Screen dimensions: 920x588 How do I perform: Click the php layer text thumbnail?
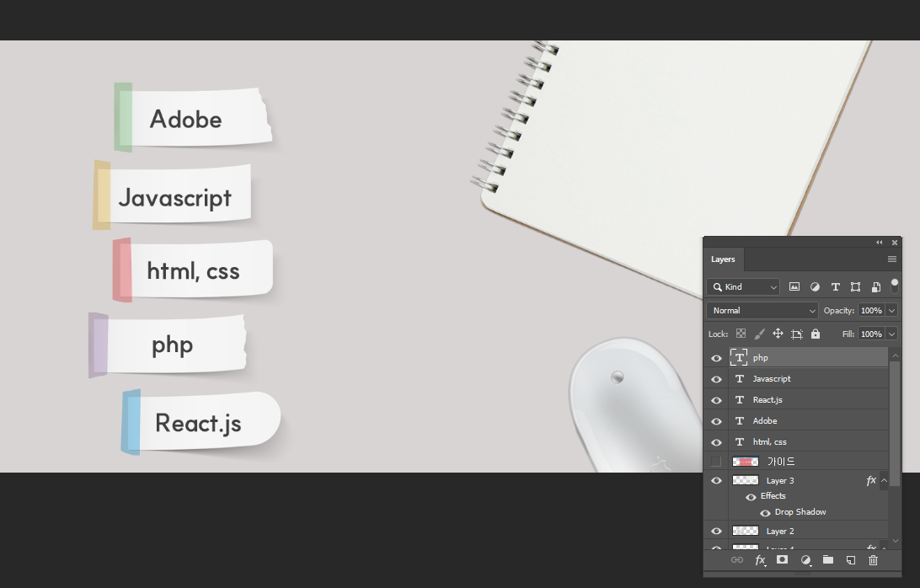coord(740,357)
